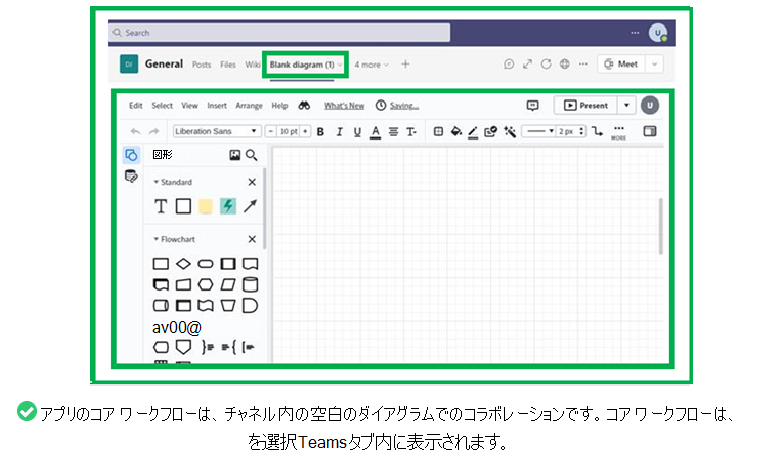The width and height of the screenshot is (770, 458).
Task: Open the line color pencil
Action: pos(473,132)
